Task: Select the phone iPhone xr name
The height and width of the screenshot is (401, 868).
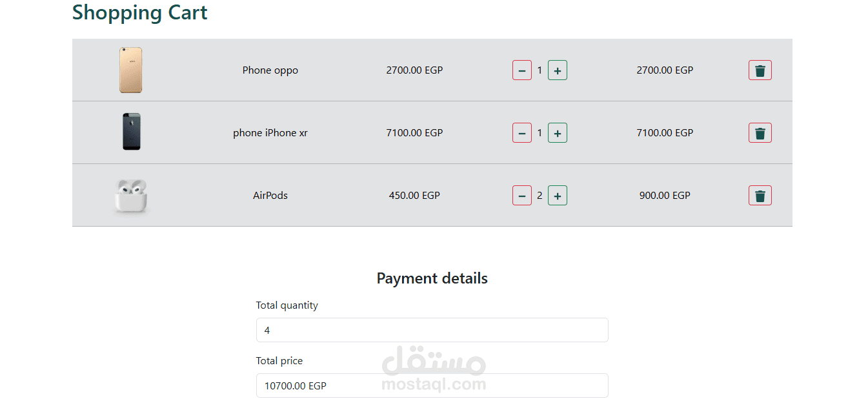Action: (270, 133)
